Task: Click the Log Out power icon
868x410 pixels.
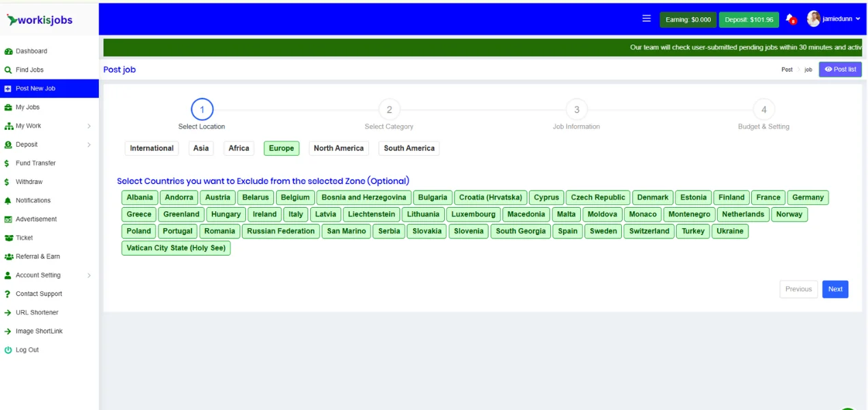Action: [x=8, y=350]
